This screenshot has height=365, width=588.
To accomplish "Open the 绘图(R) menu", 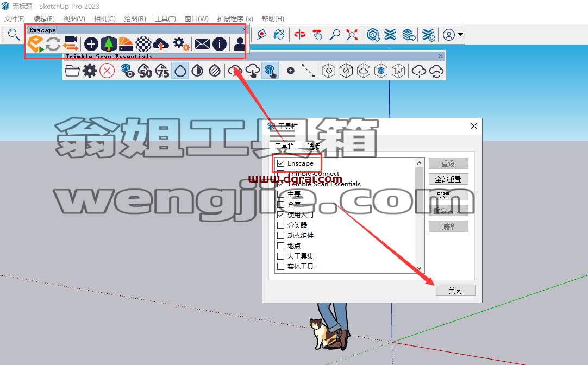I will coord(135,18).
